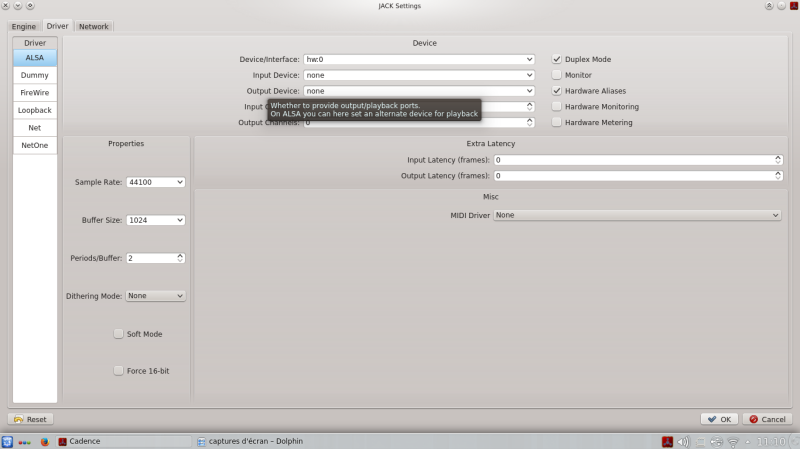Click the Output Channels field's up/down arrows
Viewport: 800px width, 449px height.
click(530, 122)
